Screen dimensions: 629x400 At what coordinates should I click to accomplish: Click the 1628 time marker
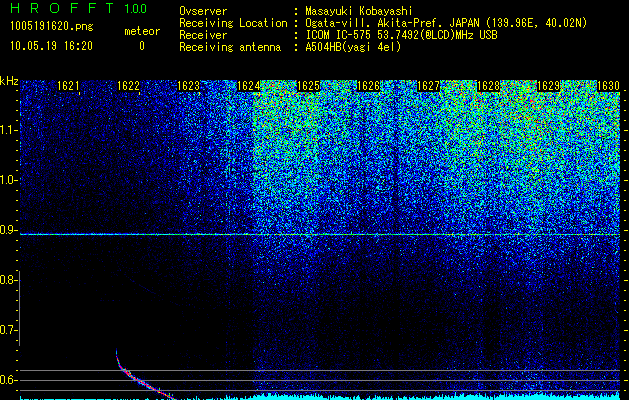click(489, 86)
